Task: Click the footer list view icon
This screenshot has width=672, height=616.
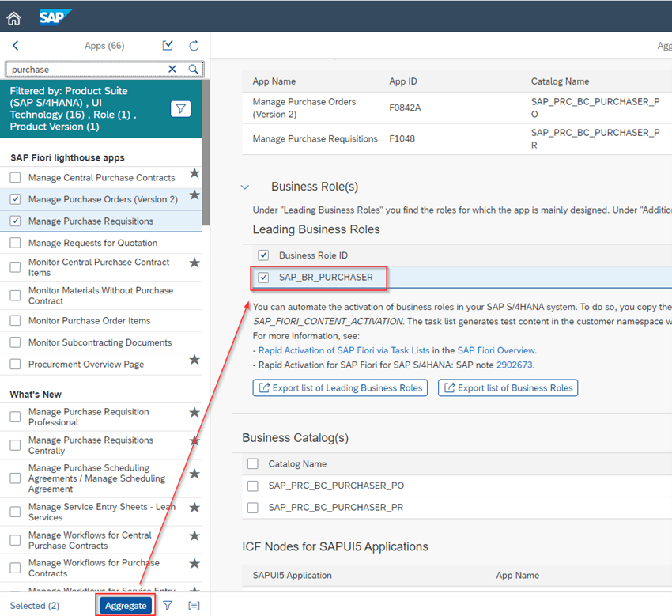Action: point(194,605)
